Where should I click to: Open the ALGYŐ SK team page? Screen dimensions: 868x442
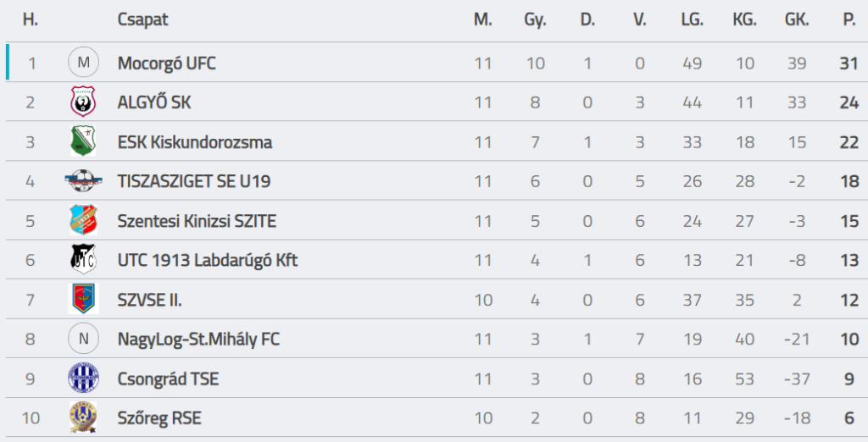click(x=153, y=102)
